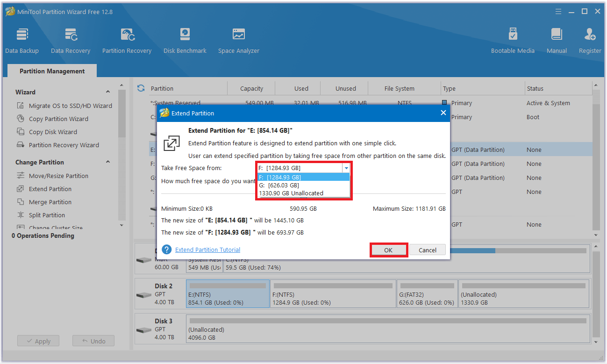Click the Merge Partition icon

[21, 202]
